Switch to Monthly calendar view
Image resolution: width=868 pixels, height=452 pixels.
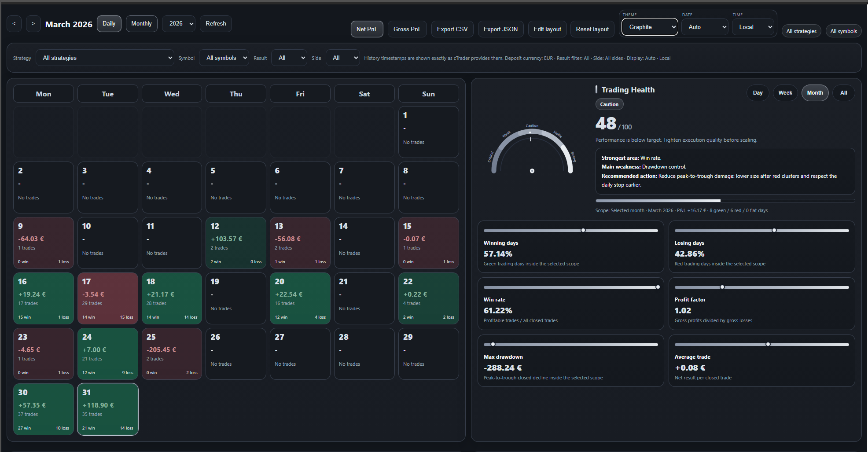(x=141, y=23)
